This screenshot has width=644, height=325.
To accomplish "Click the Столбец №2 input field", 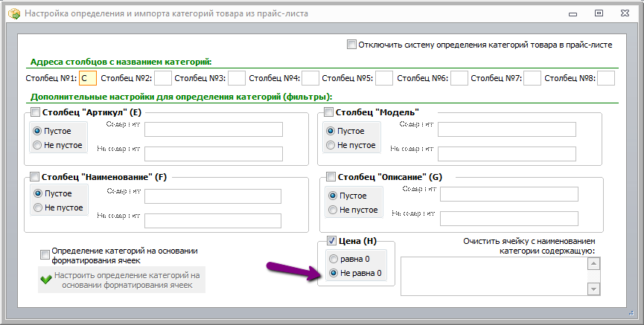I will (163, 78).
